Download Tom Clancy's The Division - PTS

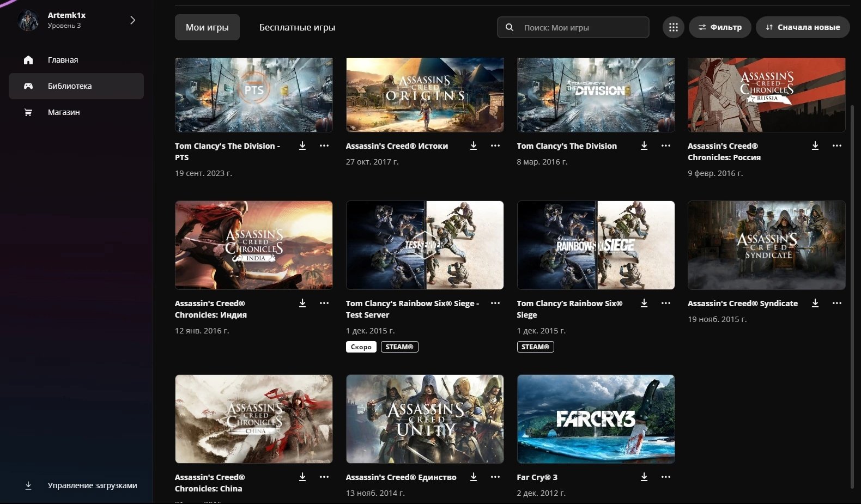[302, 145]
